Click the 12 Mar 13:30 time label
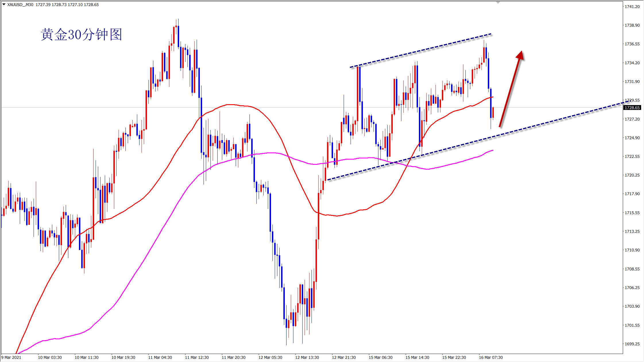Screen dimensions: 644x362 [x=307, y=357]
